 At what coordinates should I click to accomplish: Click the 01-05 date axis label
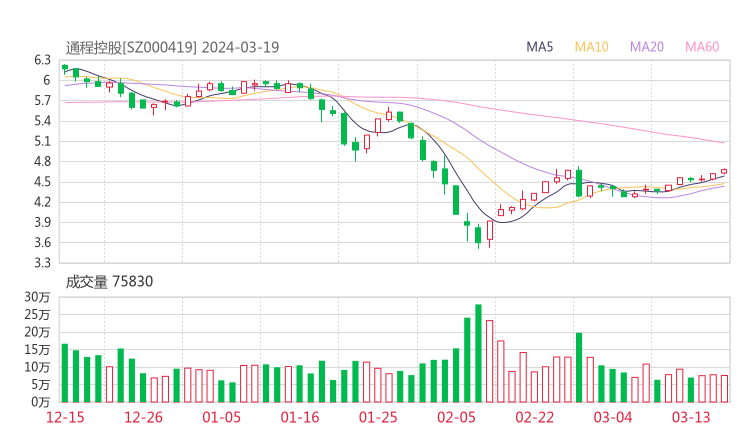point(221,417)
